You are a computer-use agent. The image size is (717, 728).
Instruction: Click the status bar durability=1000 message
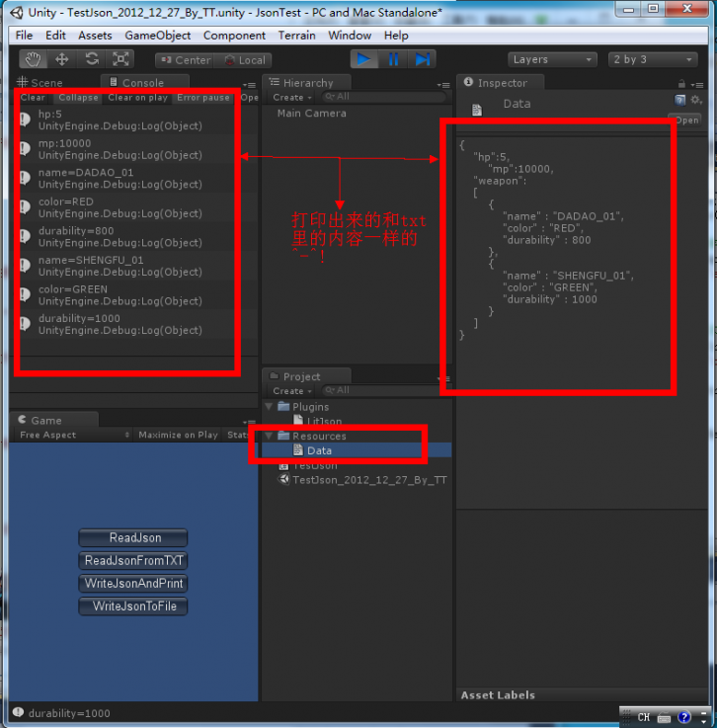(69, 712)
